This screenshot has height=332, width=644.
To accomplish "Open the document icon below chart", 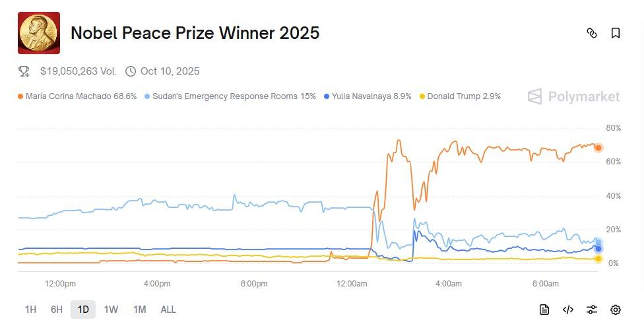I will coord(544,310).
